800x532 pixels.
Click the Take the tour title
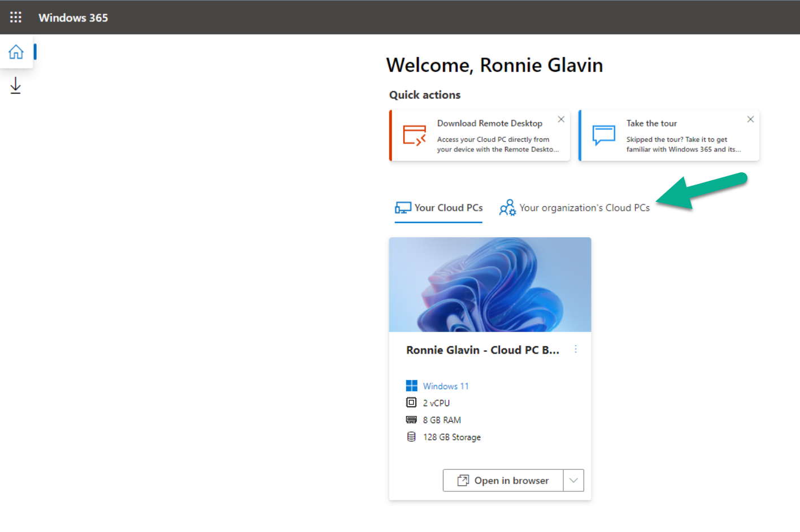(651, 123)
